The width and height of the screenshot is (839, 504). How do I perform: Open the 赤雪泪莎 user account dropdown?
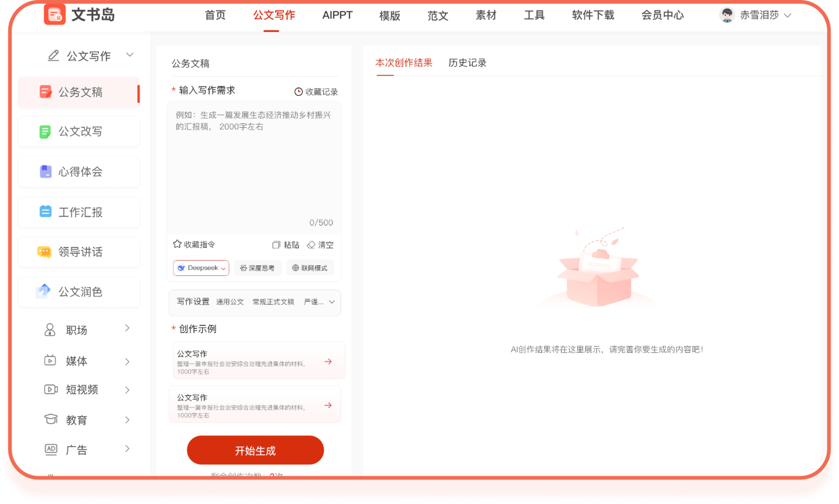[x=755, y=15]
